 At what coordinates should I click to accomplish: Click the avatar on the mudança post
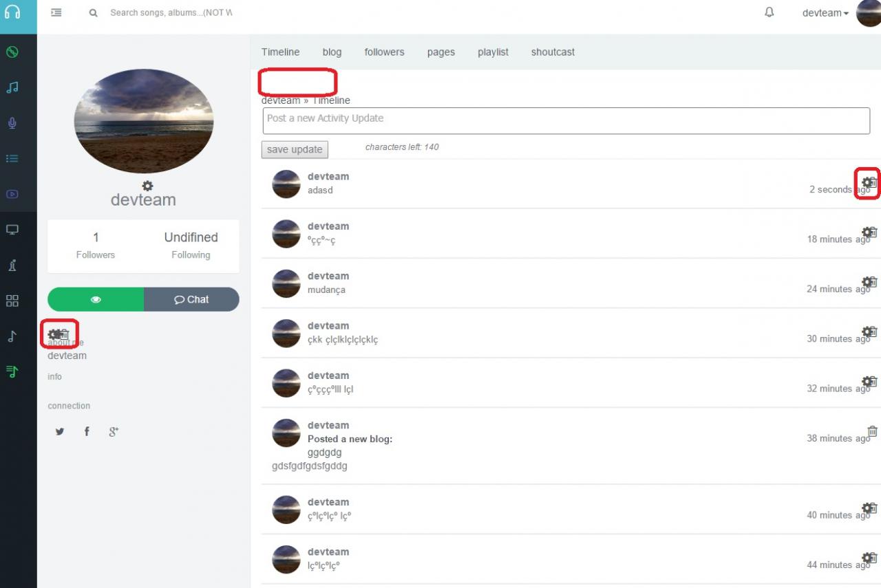286,284
